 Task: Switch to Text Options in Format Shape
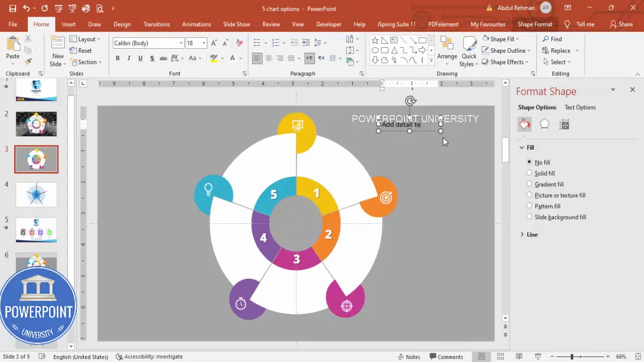[580, 107]
